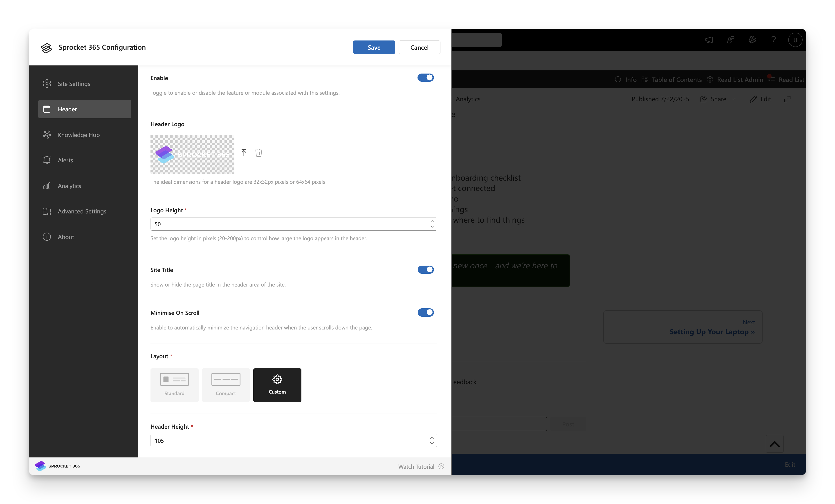Delete the header logo with trash icon

(x=258, y=153)
